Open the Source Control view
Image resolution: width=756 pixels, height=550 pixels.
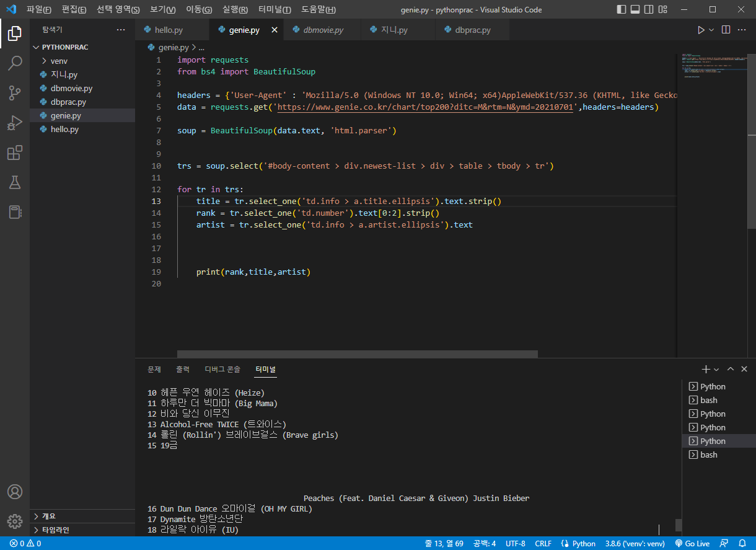pos(15,93)
